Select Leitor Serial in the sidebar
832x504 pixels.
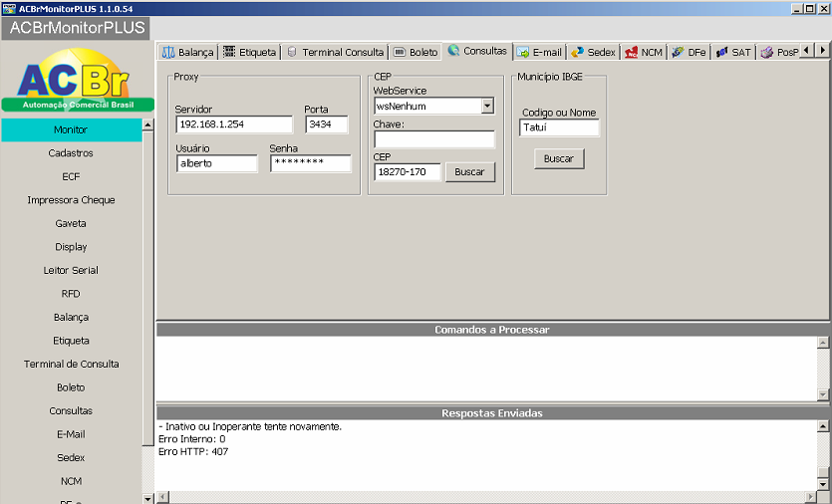[x=71, y=270]
